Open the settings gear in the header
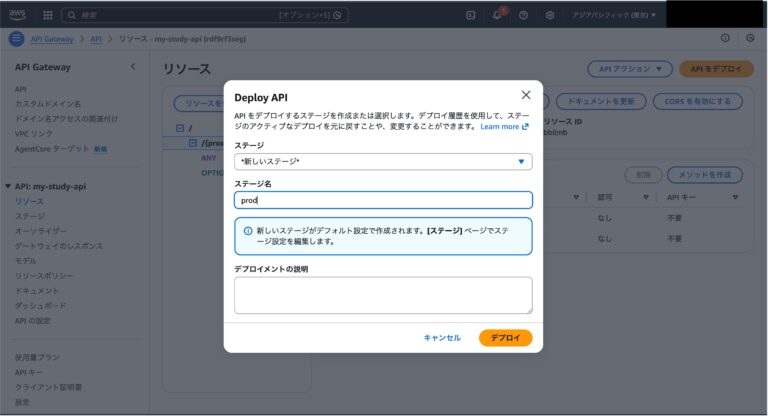 (x=550, y=15)
